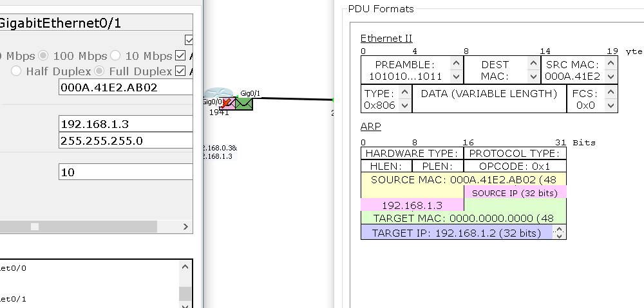Click the config panel horizontal scrollbar thumb
The width and height of the screenshot is (644, 308).
click(78, 226)
